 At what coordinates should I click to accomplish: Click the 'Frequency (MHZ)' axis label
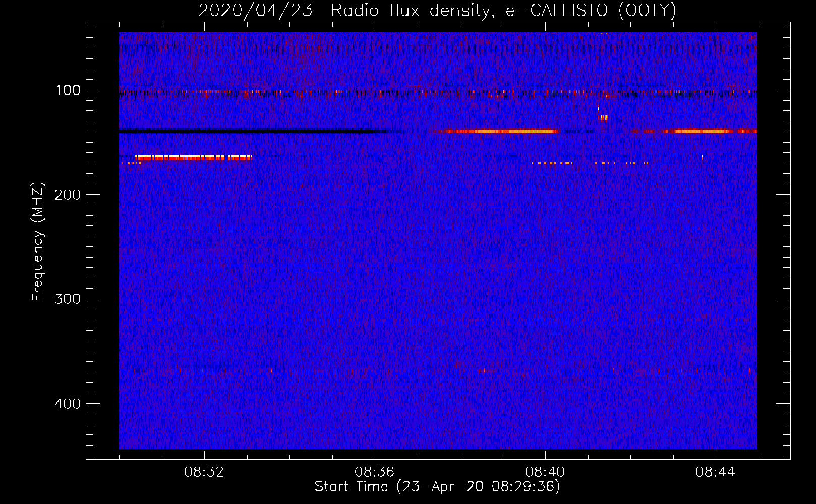tap(38, 242)
